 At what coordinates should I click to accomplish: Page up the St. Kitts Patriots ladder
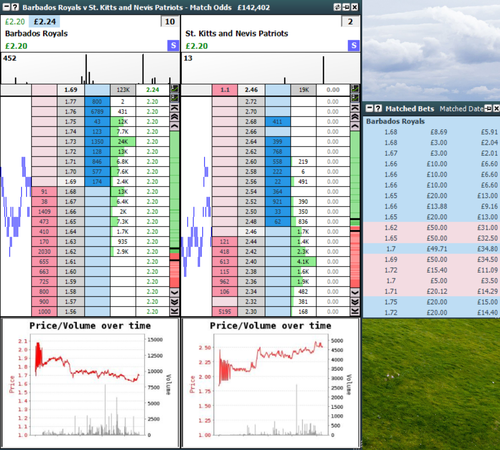click(355, 117)
